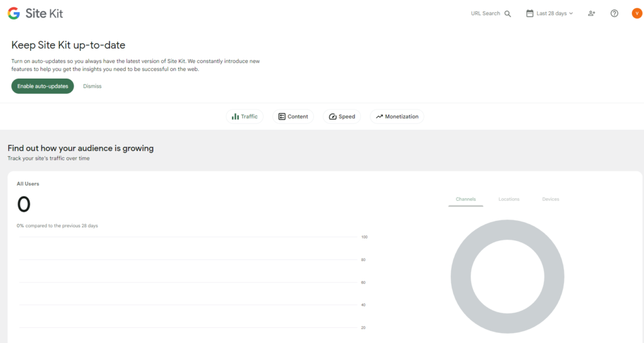Click the All Users label

[28, 184]
